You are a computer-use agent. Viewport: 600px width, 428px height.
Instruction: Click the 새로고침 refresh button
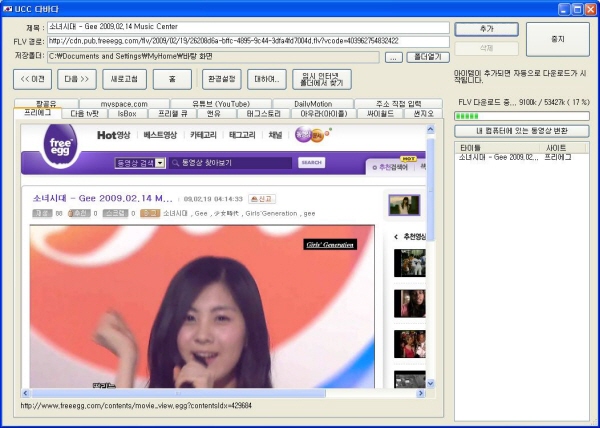[124, 79]
